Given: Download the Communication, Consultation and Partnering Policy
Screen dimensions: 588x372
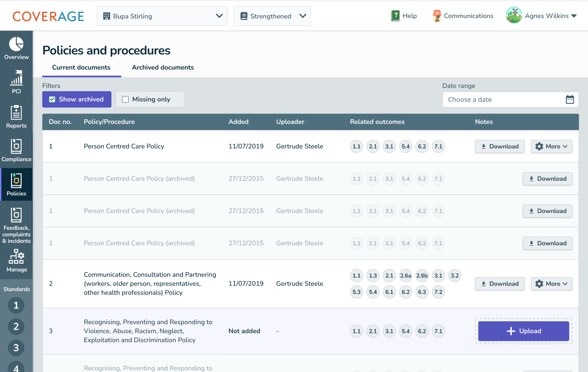Looking at the screenshot, I should pyautogui.click(x=500, y=284).
